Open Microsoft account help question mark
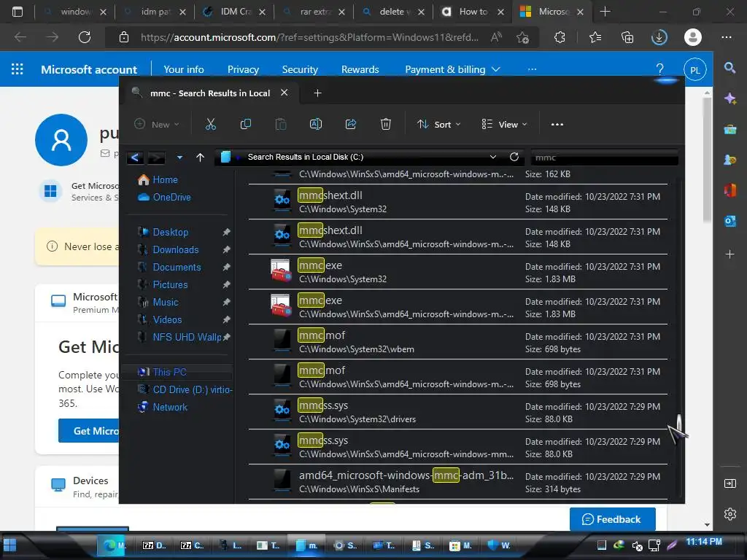The image size is (747, 560). pyautogui.click(x=659, y=69)
